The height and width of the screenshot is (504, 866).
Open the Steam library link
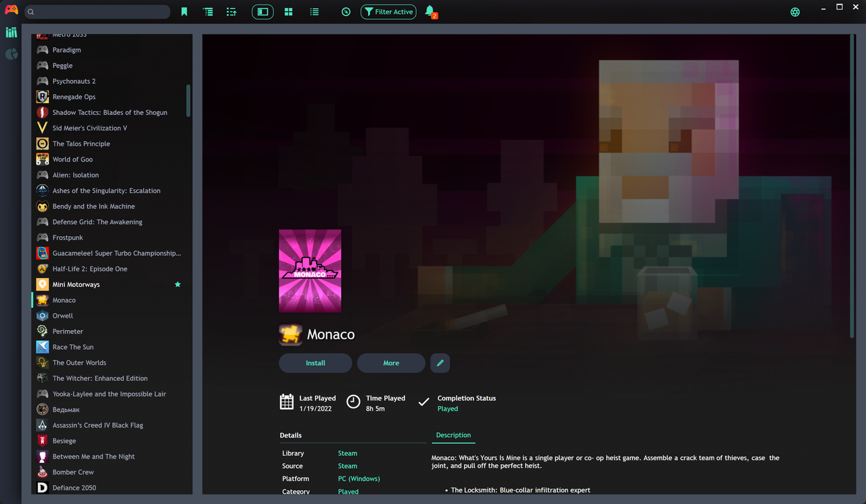347,453
